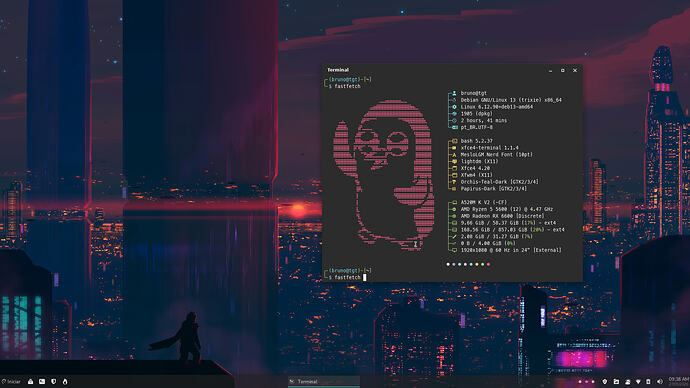This screenshot has height=388, width=690.
Task: Launch the home folder icon beside Iniciar
Action: (x=30, y=381)
